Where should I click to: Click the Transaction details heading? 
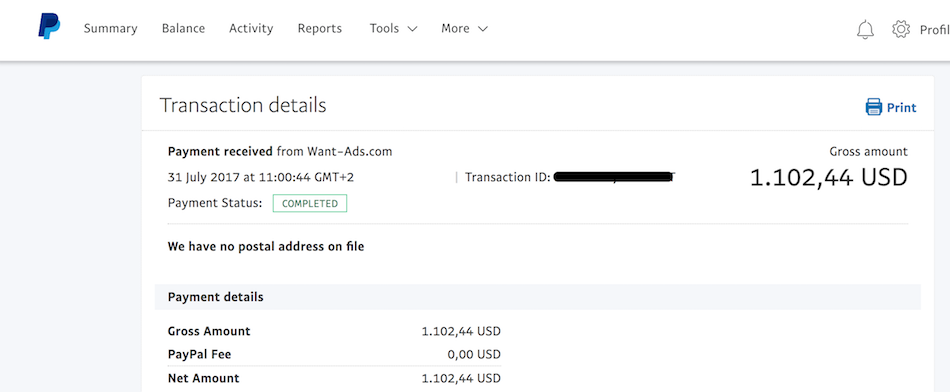point(243,105)
